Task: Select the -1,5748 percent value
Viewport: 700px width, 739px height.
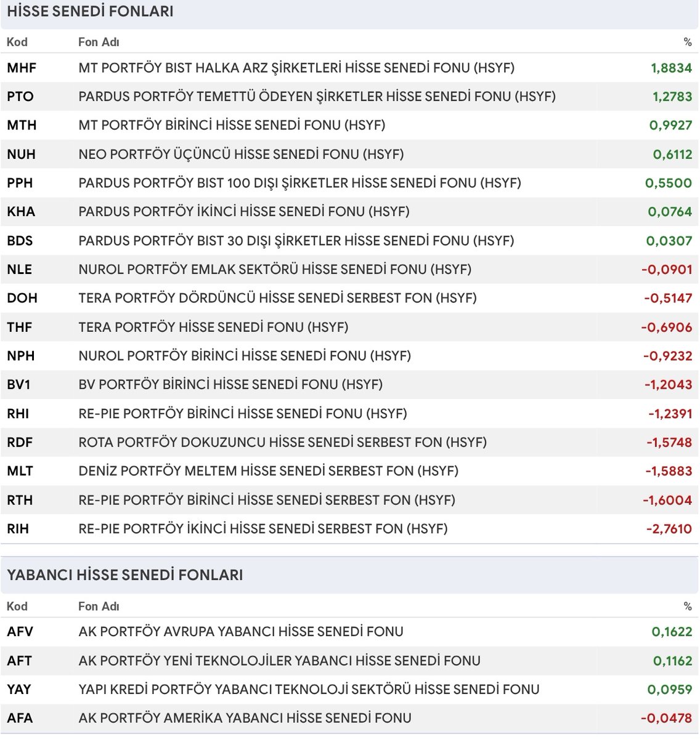Action: tap(669, 442)
